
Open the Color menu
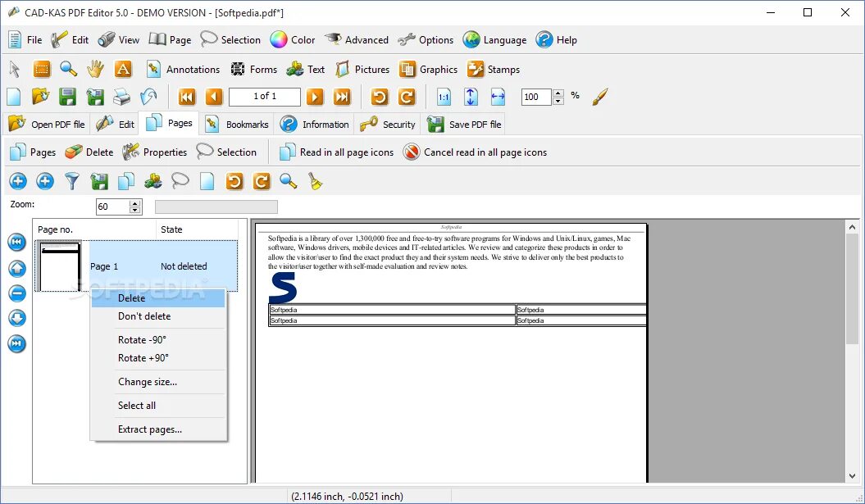tap(293, 39)
